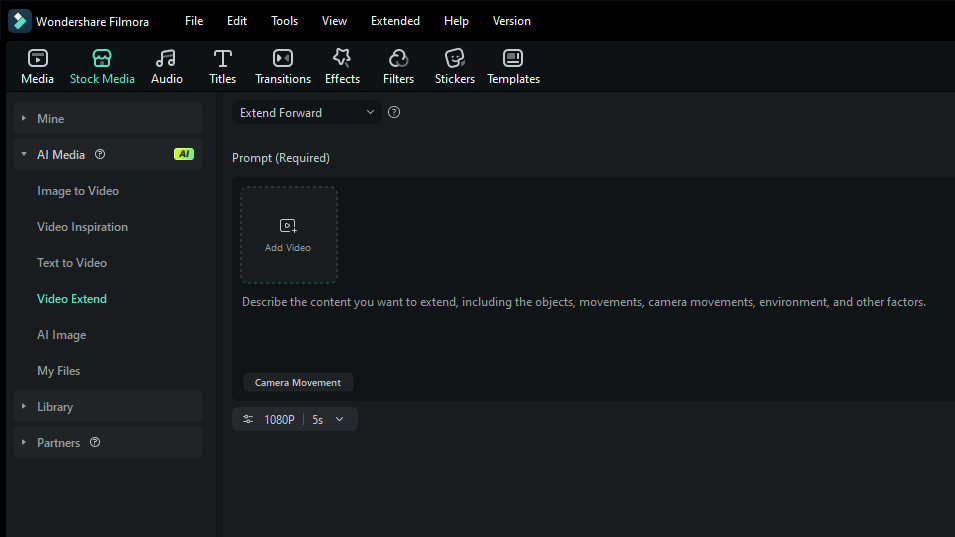
Task: Click help icon beside Extend Forward dropdown
Action: click(394, 113)
